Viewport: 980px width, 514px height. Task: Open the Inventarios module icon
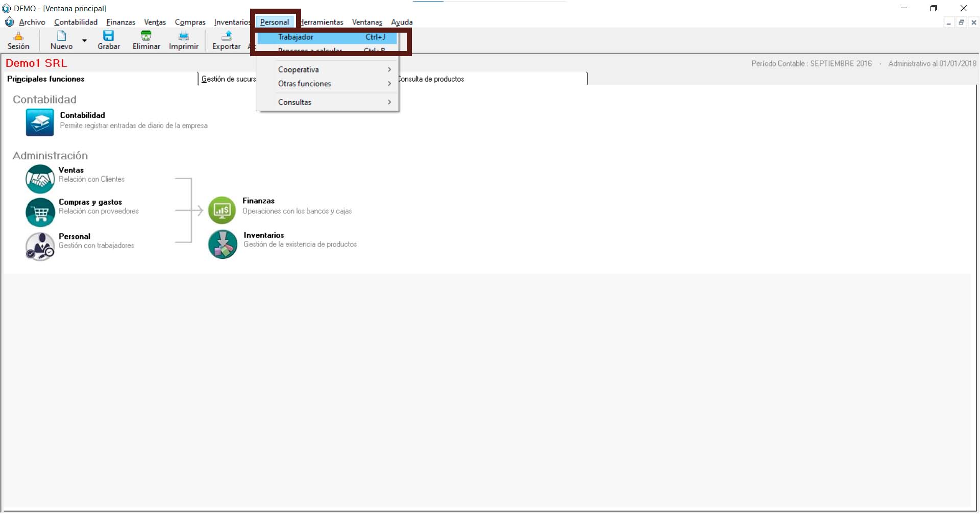pyautogui.click(x=223, y=244)
